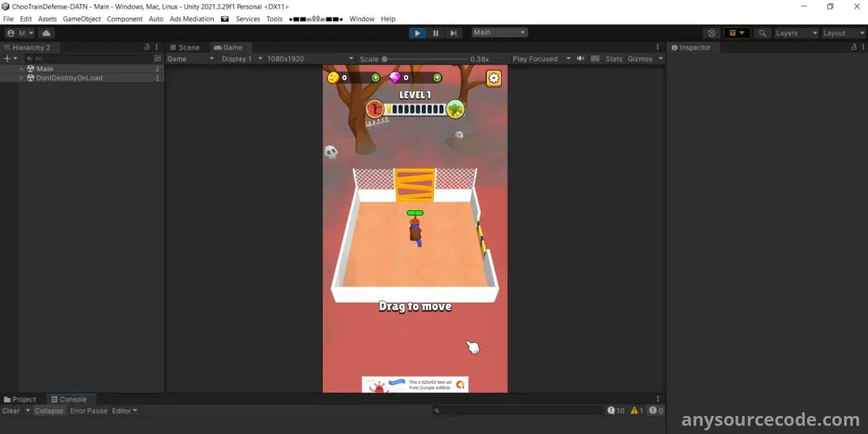Screen dimensions: 868x434
Task: Open the GameObject menu
Action: tap(81, 19)
